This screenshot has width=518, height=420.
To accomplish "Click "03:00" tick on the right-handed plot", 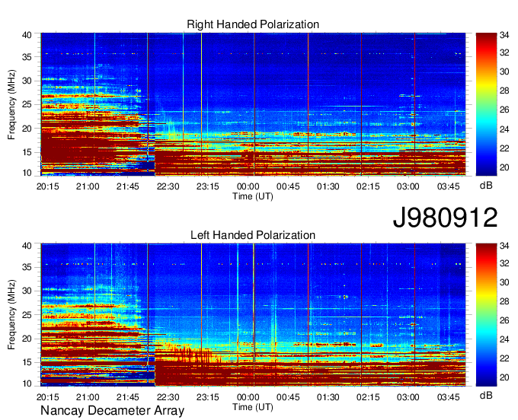I will (408, 186).
